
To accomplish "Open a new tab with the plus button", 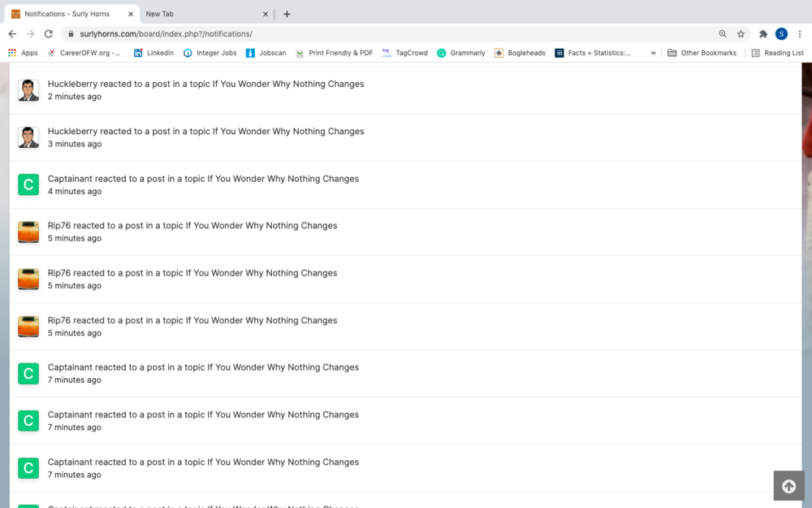I will click(x=287, y=14).
